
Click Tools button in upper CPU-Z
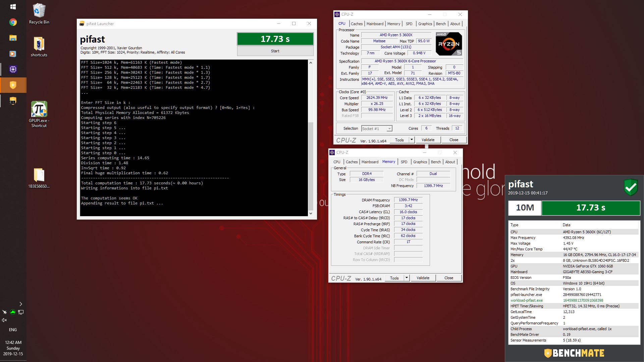click(x=399, y=140)
